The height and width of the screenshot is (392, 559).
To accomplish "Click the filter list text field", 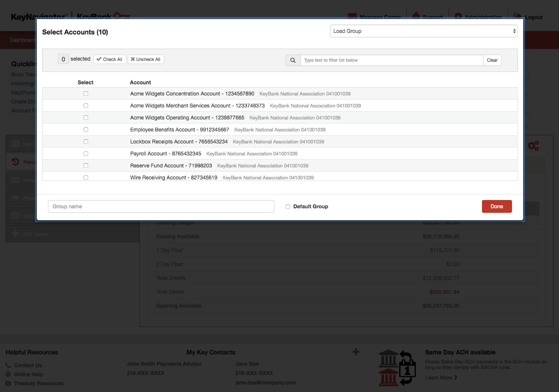I will point(392,60).
